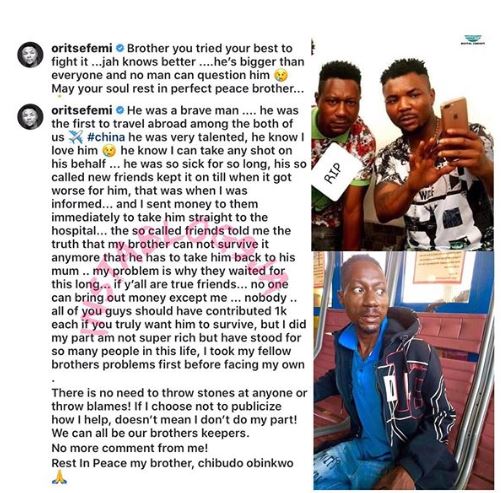Image resolution: width=501 pixels, height=493 pixels.
Task: Tap the verified badge in first comment
Action: pos(120,48)
